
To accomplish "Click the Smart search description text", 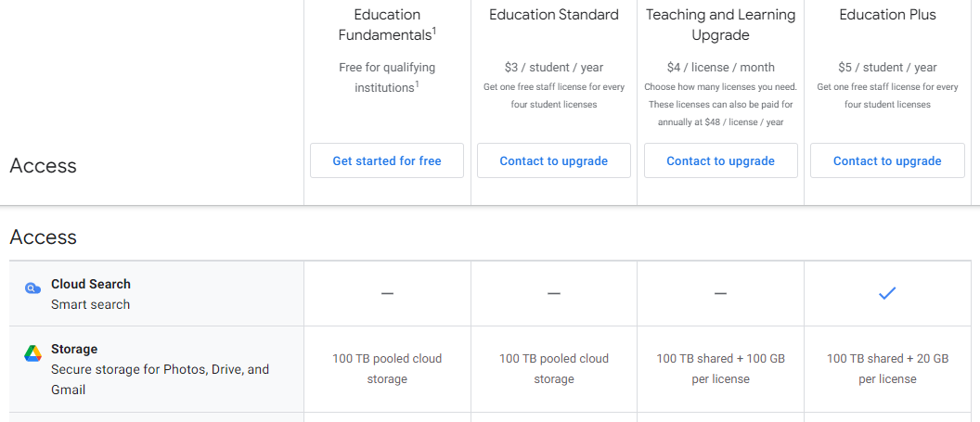I will pyautogui.click(x=91, y=304).
